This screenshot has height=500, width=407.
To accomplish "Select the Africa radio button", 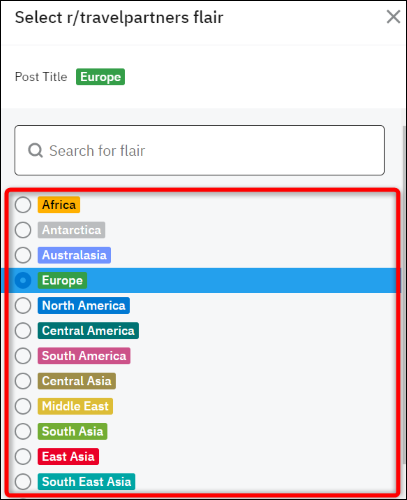I will click(23, 205).
